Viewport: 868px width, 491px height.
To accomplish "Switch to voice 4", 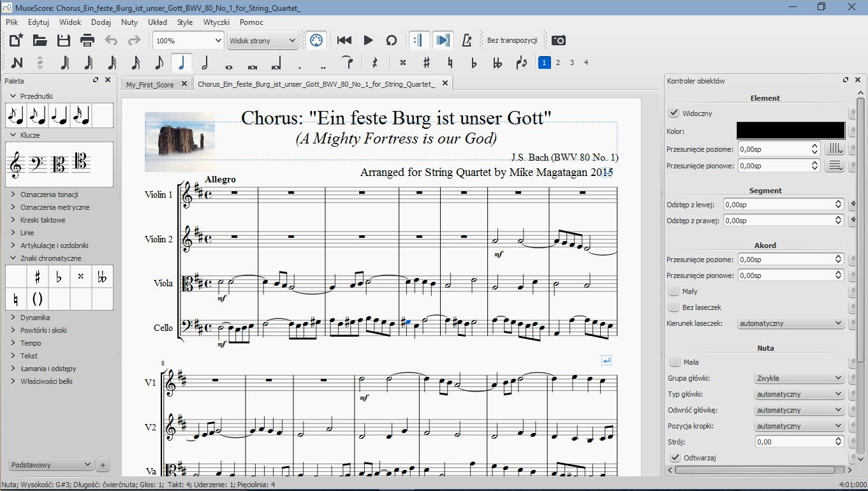I will point(586,62).
